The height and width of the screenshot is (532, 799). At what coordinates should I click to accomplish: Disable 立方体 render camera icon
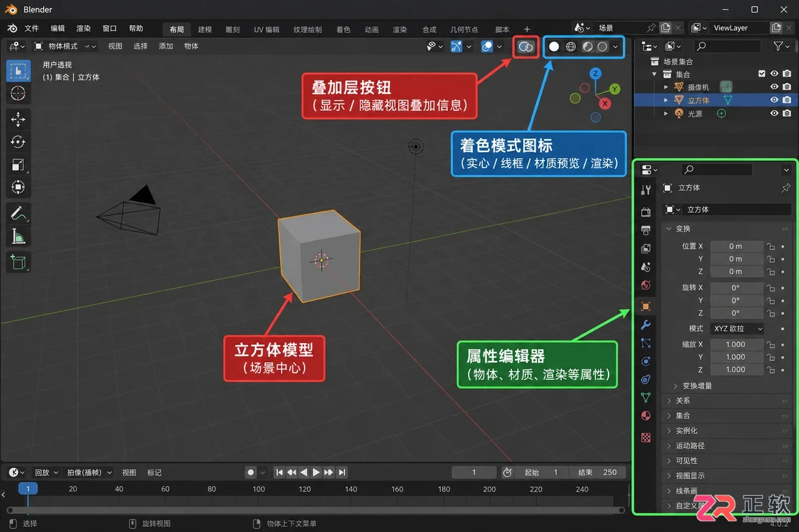787,100
